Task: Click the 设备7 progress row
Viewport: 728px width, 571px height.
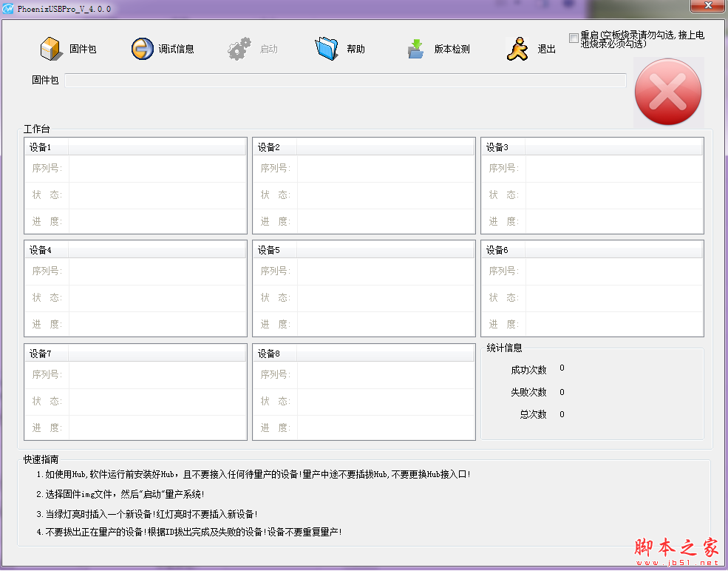Action: click(157, 428)
